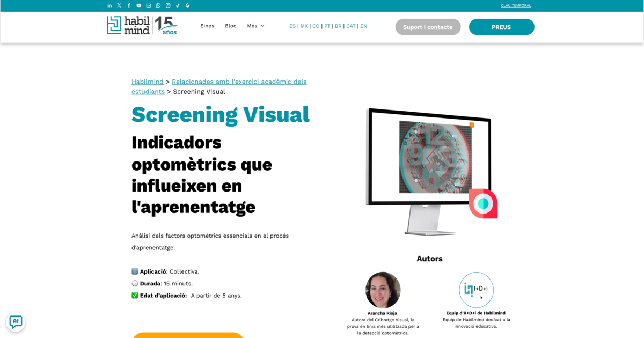Click the PREUS button
Image resolution: width=644 pixels, height=338 pixels.
pyautogui.click(x=501, y=27)
